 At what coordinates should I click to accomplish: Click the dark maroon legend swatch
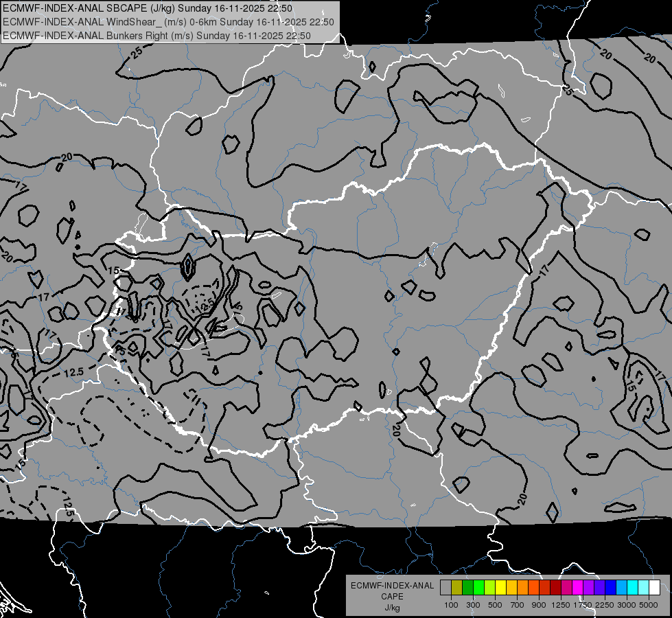click(555, 587)
